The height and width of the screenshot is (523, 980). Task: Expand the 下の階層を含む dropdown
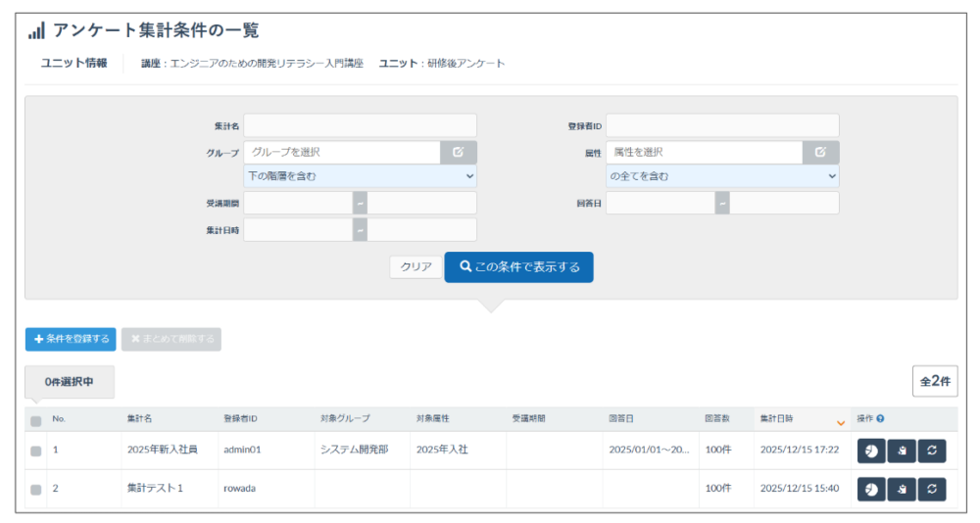tap(360, 176)
